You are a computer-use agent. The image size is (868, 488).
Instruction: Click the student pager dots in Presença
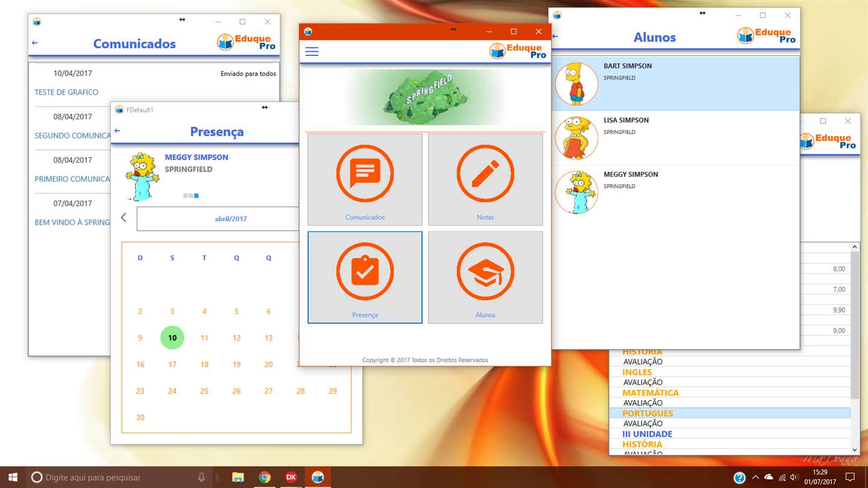pos(191,196)
